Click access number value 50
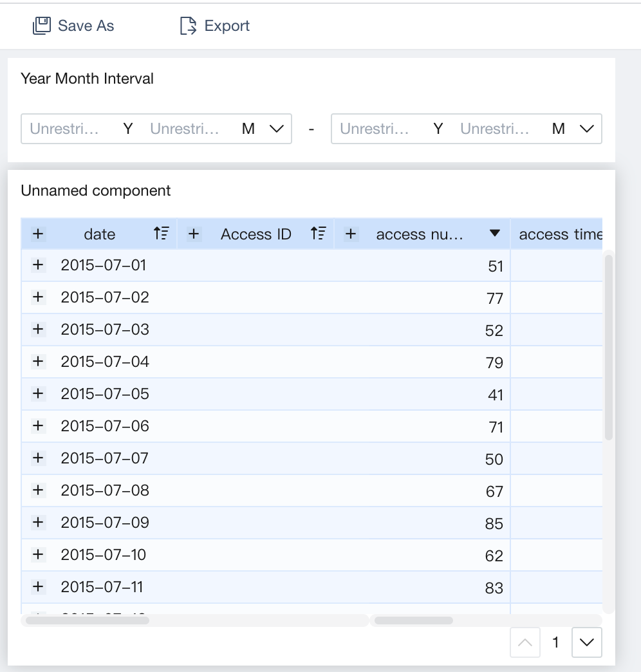641x672 pixels. point(494,460)
